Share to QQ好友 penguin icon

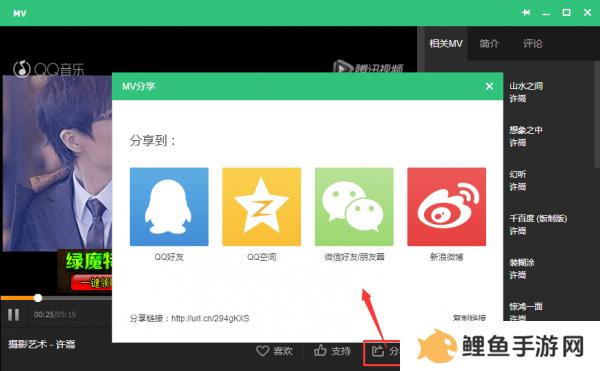tap(169, 207)
